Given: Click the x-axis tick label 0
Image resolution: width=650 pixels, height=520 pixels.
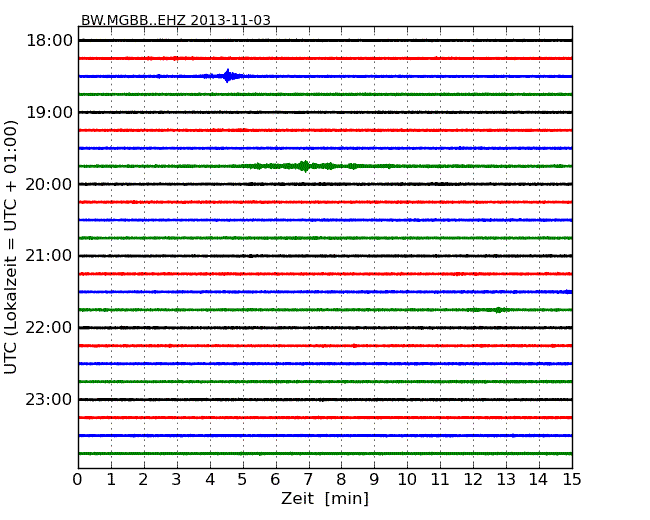Looking at the screenshot, I should [78, 480].
